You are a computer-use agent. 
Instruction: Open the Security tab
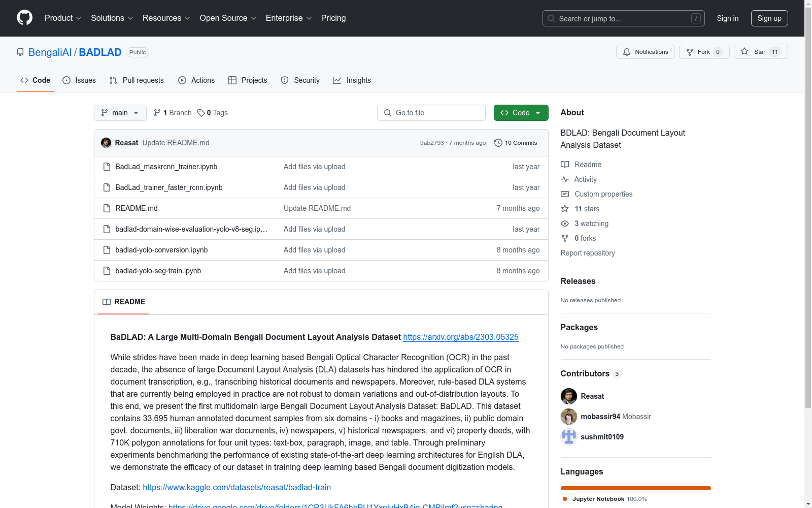pos(300,80)
